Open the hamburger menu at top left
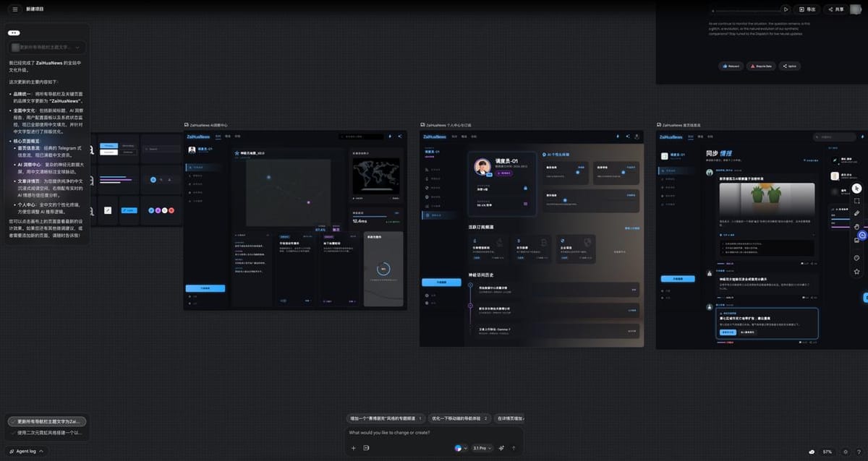This screenshot has height=461, width=868. [14, 9]
